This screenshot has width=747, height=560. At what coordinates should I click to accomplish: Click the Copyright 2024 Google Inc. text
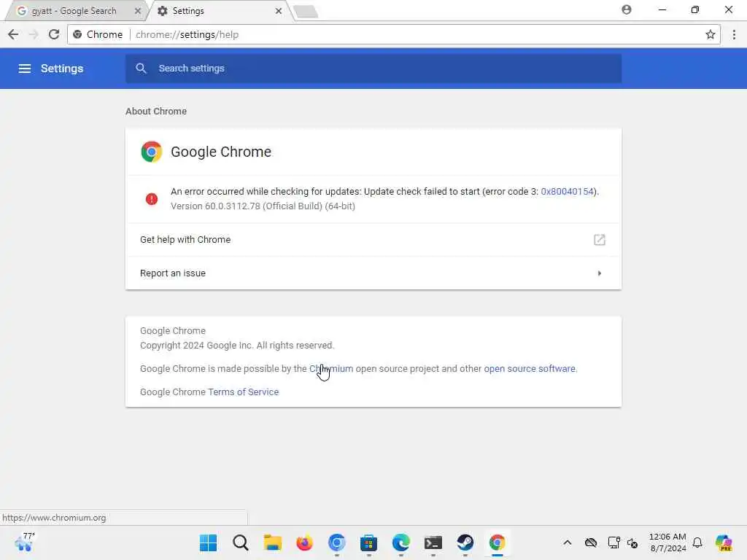237,345
